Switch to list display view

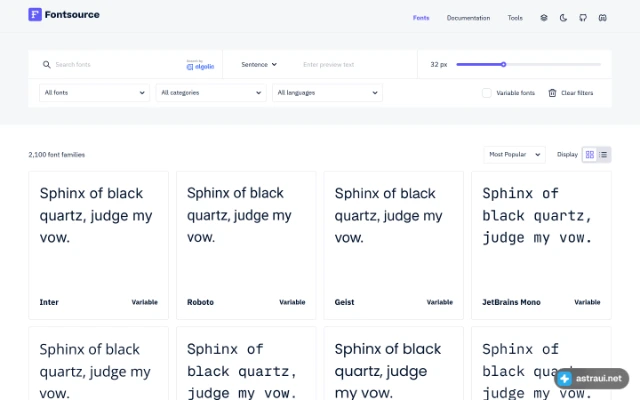(x=603, y=155)
